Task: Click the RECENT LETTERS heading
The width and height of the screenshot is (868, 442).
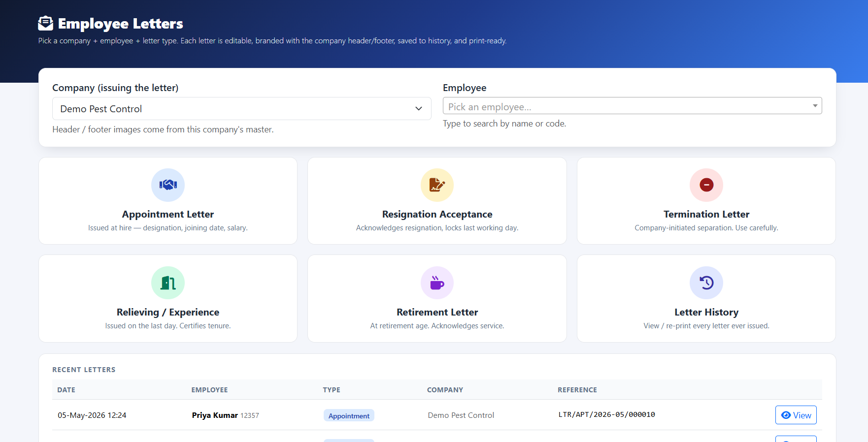Action: point(84,370)
